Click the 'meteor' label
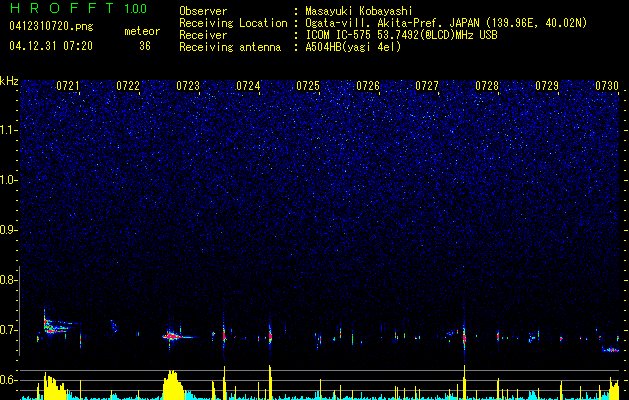Image resolution: width=629 pixels, height=400 pixels. click(x=142, y=31)
